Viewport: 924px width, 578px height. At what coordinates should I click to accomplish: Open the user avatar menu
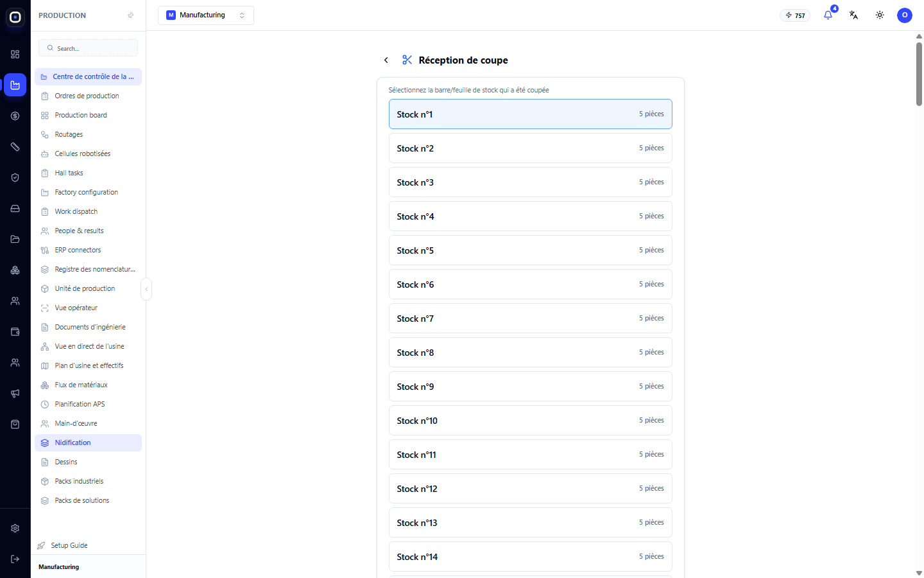905,15
